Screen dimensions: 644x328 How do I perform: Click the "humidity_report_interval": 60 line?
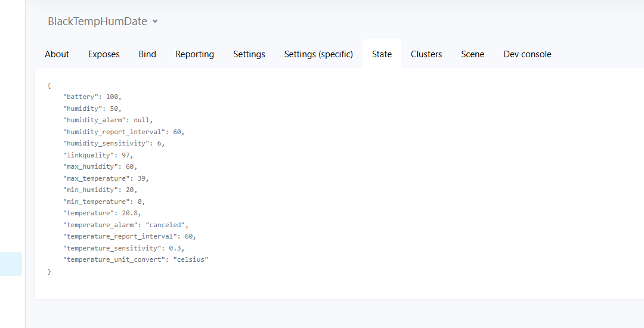[123, 132]
